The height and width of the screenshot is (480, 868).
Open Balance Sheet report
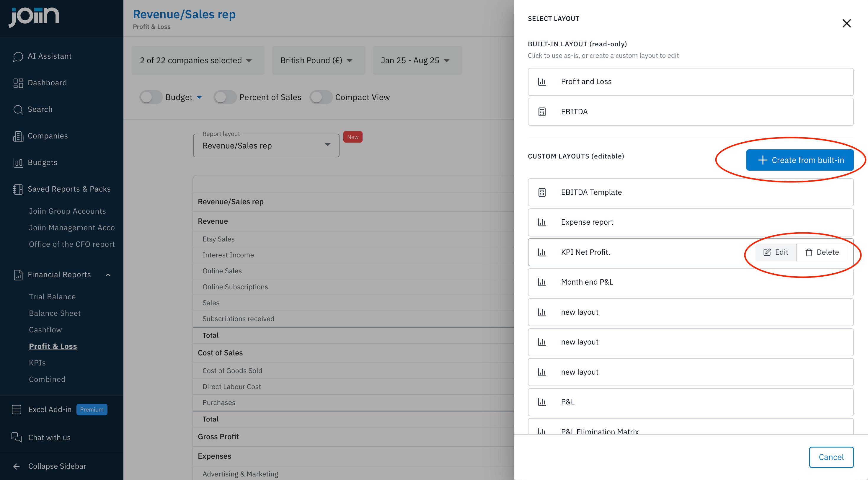tap(55, 313)
